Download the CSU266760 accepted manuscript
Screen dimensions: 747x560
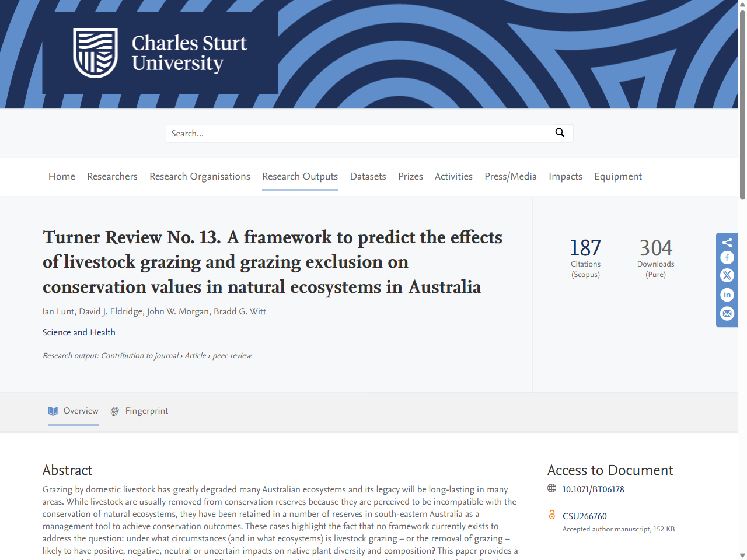(584, 516)
